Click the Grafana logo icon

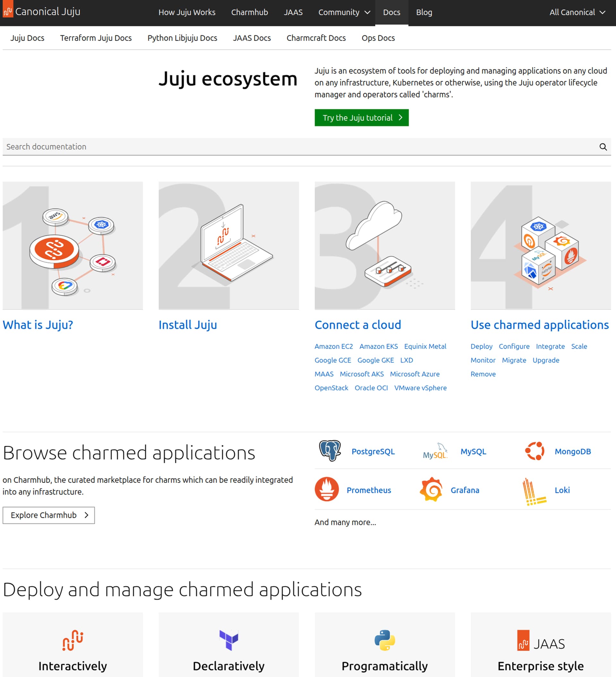tap(431, 489)
